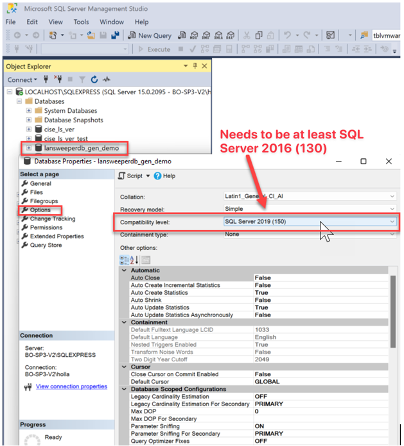Pin the Object Explorer panel with pushpin icon

click(x=195, y=66)
